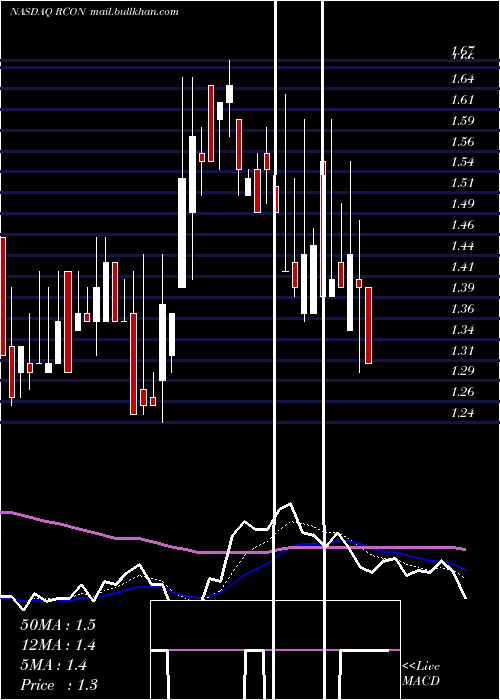The width and height of the screenshot is (500, 700).
Task: Click the <<Live MACD label
Action: pyautogui.click(x=421, y=674)
